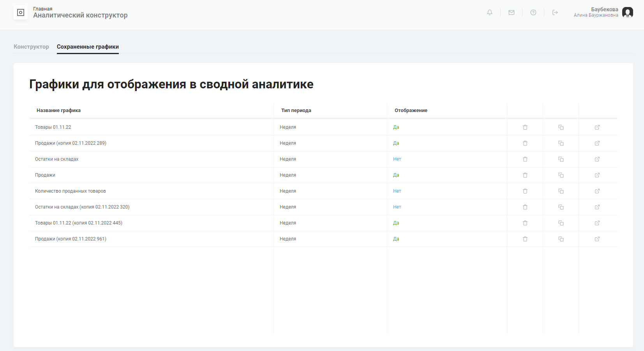Enable display for "Остатки на складах" by clicking Нет

pos(397,159)
